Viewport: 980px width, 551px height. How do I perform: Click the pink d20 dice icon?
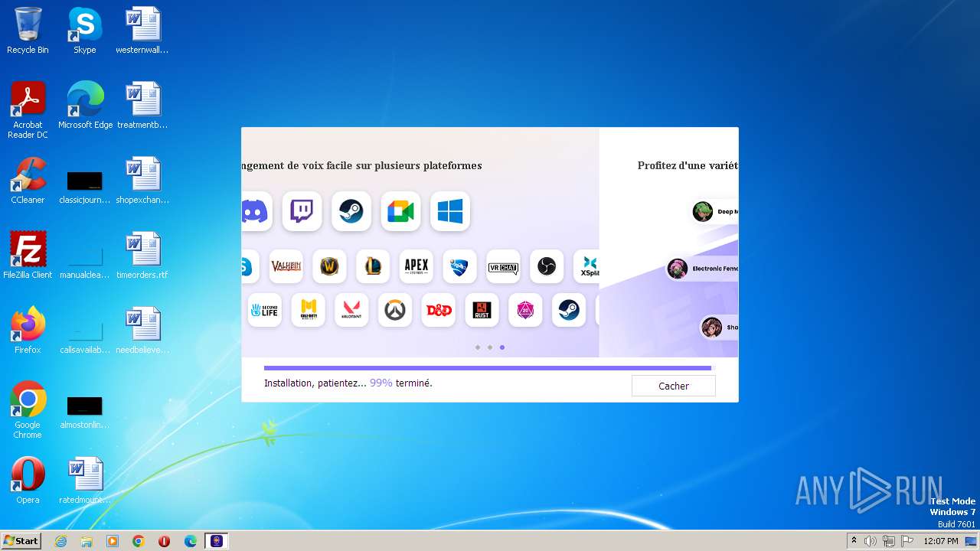(x=525, y=310)
